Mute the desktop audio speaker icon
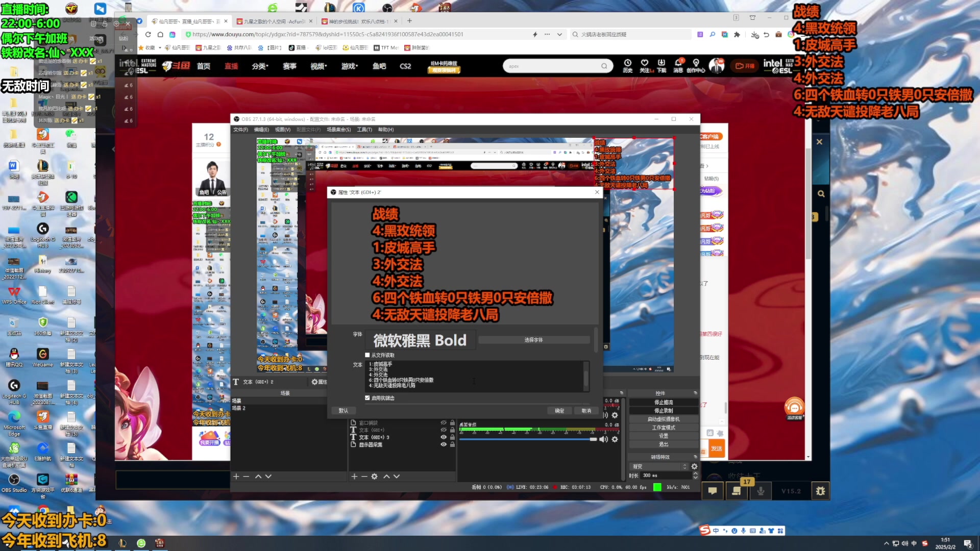 pos(603,439)
